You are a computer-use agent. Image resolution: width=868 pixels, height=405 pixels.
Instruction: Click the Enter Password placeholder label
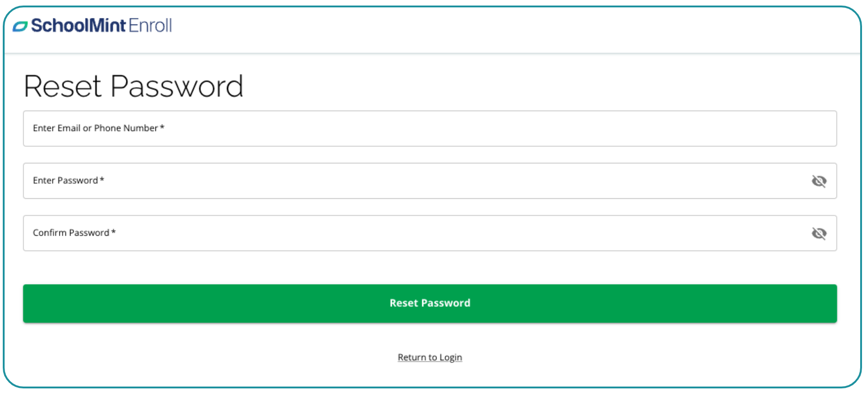click(x=65, y=180)
